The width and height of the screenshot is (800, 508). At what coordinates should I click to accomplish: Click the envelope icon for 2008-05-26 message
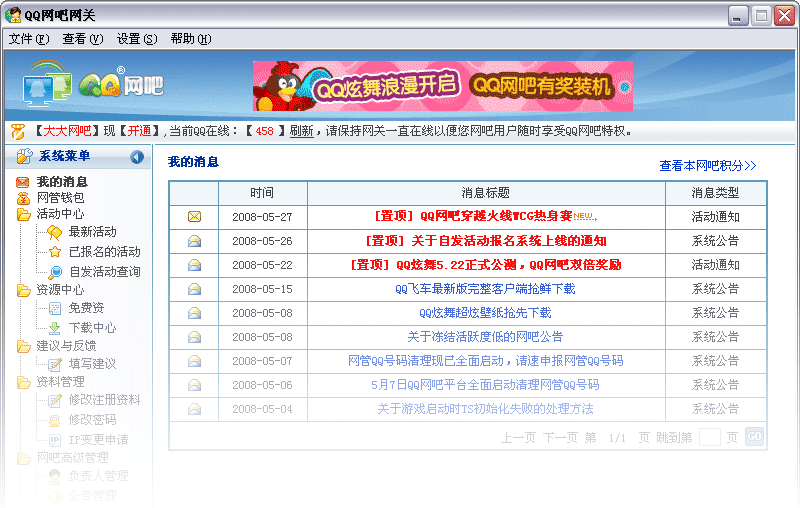tap(194, 241)
